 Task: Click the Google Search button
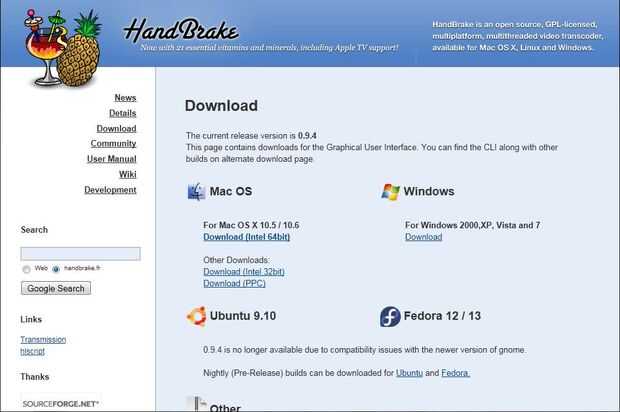[x=56, y=288]
